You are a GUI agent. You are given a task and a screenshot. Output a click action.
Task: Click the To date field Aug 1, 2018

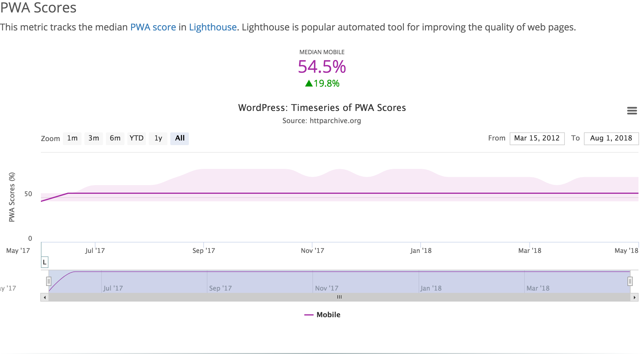point(611,138)
